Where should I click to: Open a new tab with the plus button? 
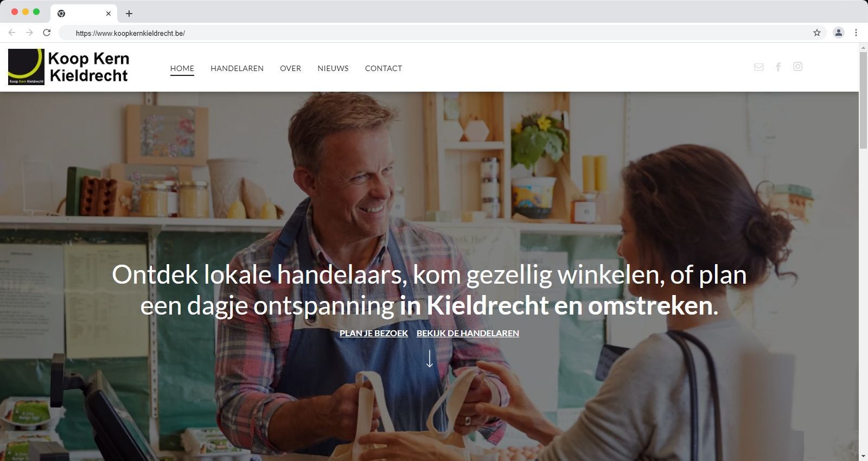click(129, 14)
